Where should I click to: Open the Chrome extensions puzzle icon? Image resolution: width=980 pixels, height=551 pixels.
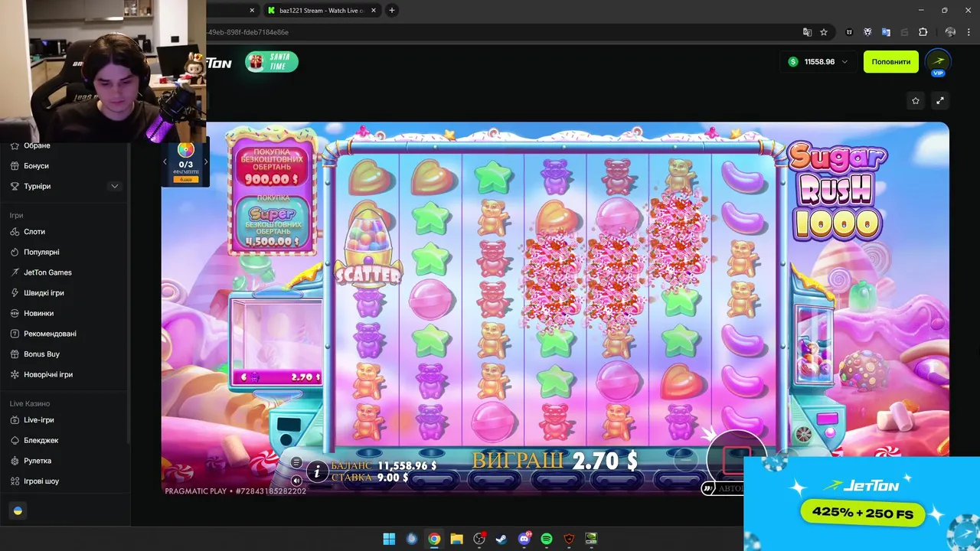[x=923, y=32]
